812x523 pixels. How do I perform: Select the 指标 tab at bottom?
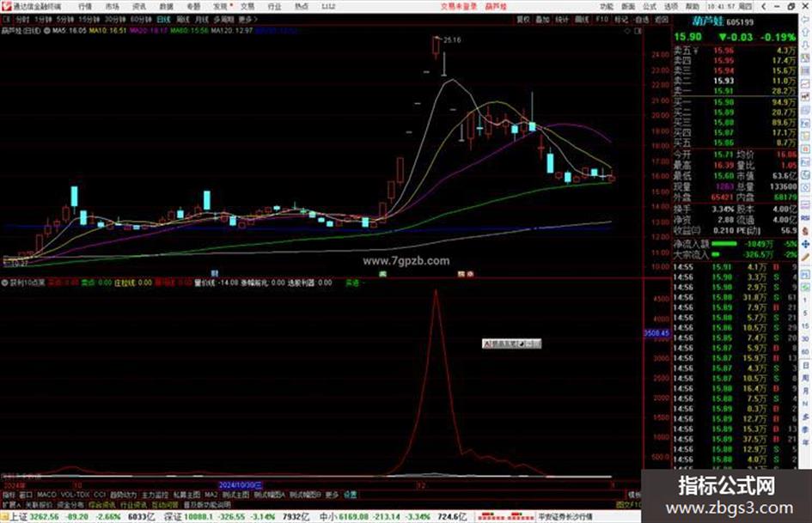click(9, 495)
